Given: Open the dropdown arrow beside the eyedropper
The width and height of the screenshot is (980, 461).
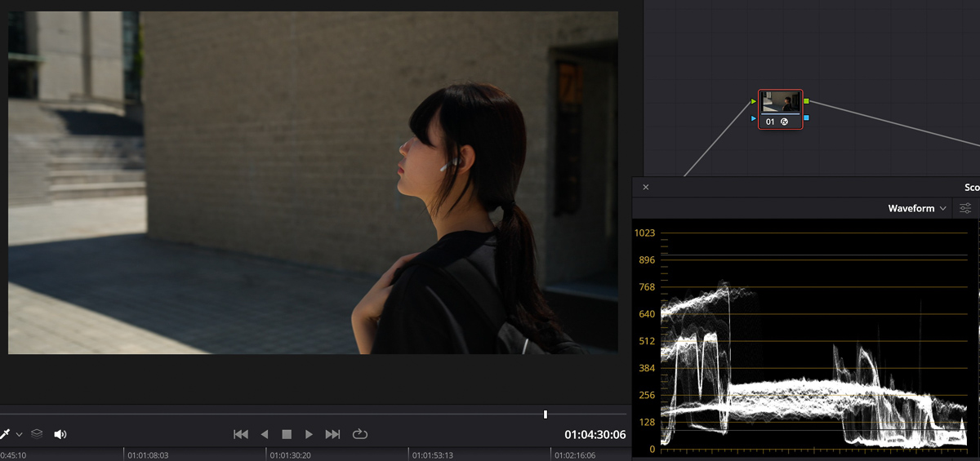Looking at the screenshot, I should coord(19,435).
